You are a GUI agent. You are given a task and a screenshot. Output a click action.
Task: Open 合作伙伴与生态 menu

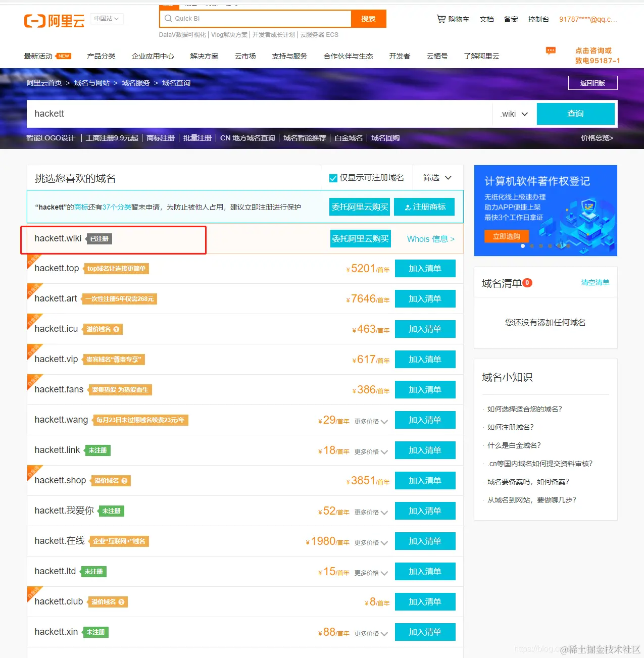[348, 56]
